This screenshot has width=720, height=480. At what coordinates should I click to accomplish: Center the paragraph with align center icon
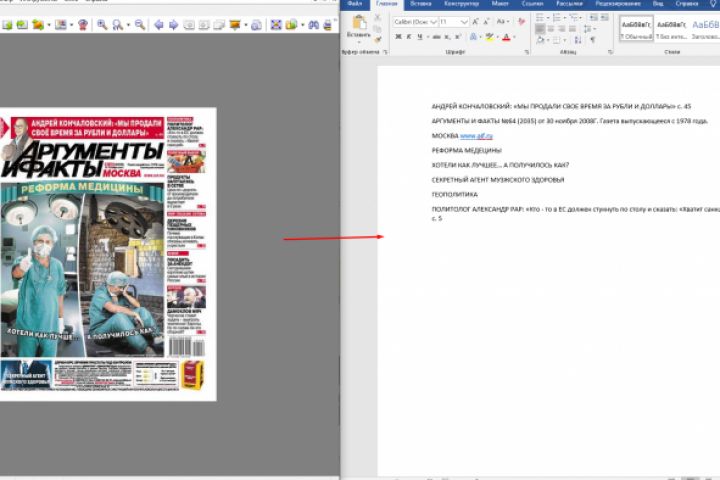(551, 28)
